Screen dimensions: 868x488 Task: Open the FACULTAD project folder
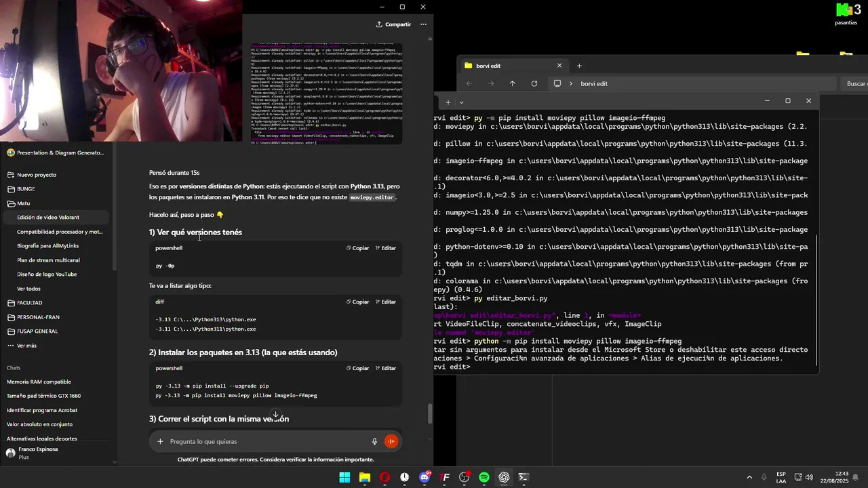pos(56,303)
